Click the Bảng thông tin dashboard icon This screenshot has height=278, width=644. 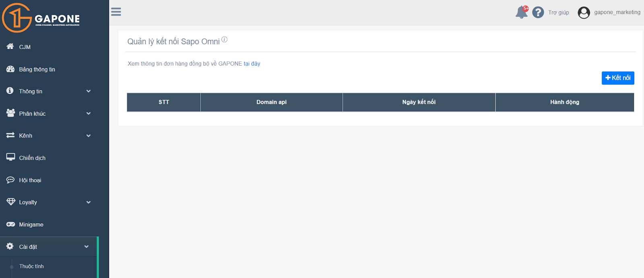pyautogui.click(x=10, y=69)
